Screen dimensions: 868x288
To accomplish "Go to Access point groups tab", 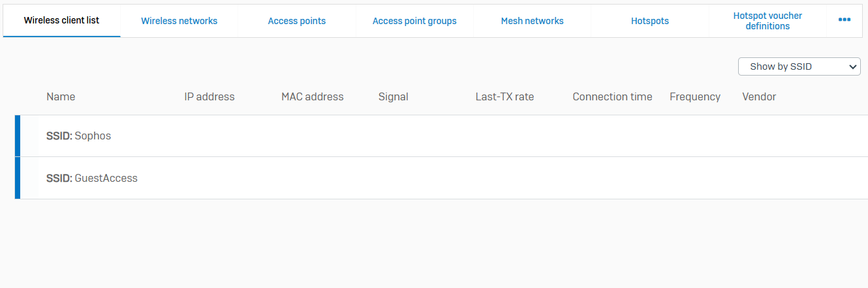I will pyautogui.click(x=414, y=21).
